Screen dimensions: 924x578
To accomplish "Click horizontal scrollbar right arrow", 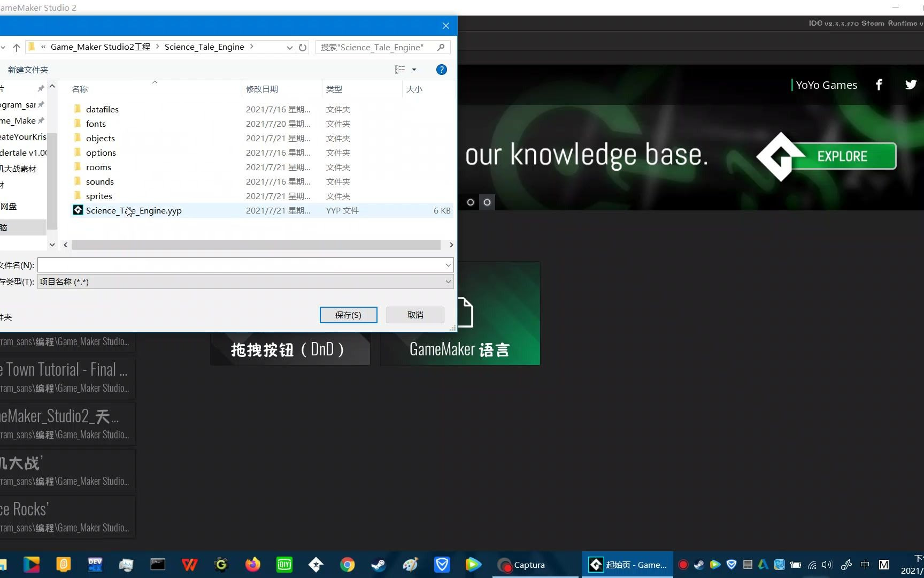I will 451,245.
